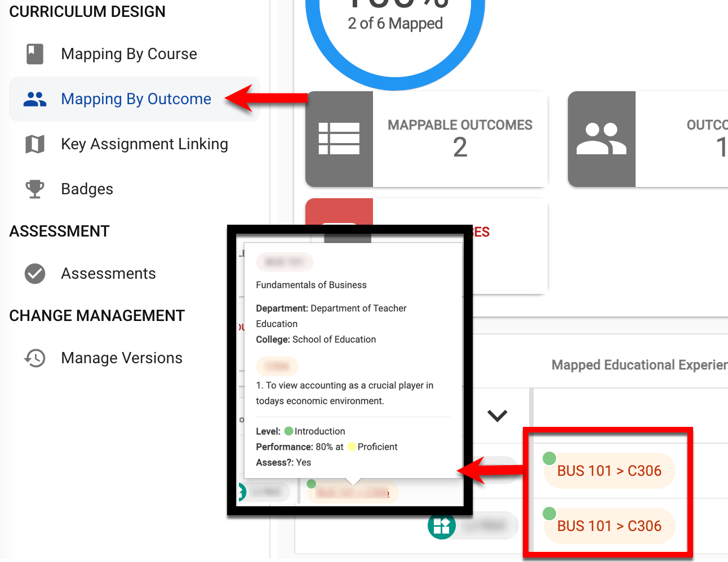The image size is (728, 562).
Task: Click the yellow Proficient indicator dot
Action: (x=352, y=447)
